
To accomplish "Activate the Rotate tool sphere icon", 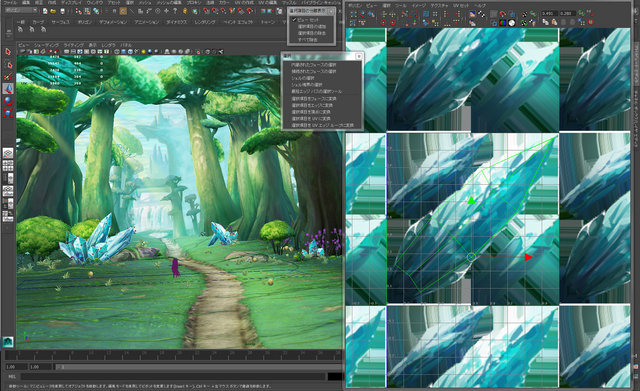I will click(8, 101).
